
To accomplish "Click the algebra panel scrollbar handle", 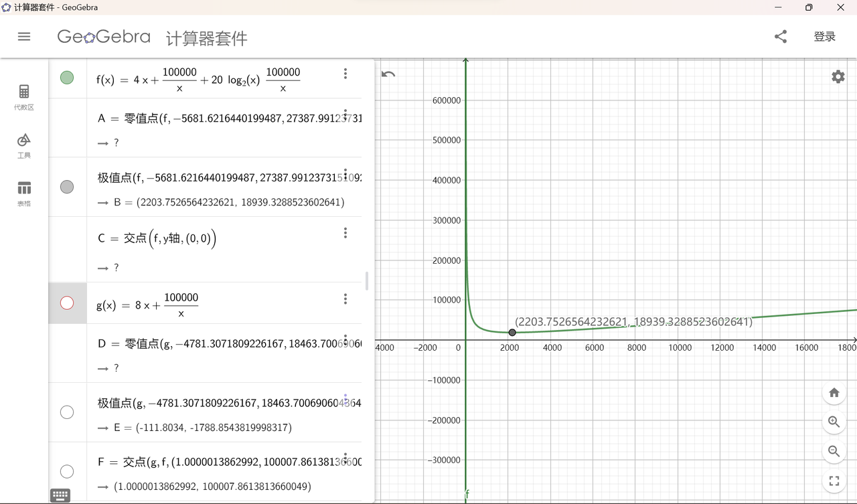I will 366,281.
